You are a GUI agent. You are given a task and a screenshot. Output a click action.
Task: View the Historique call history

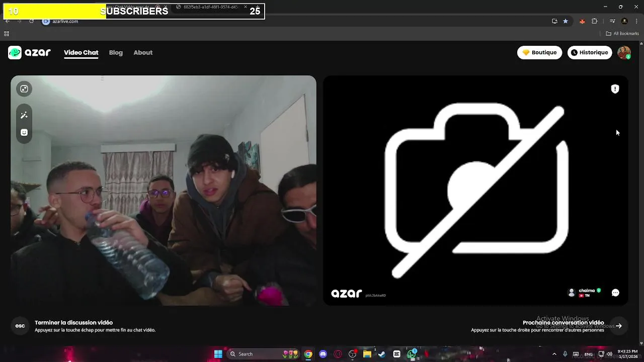tap(589, 52)
